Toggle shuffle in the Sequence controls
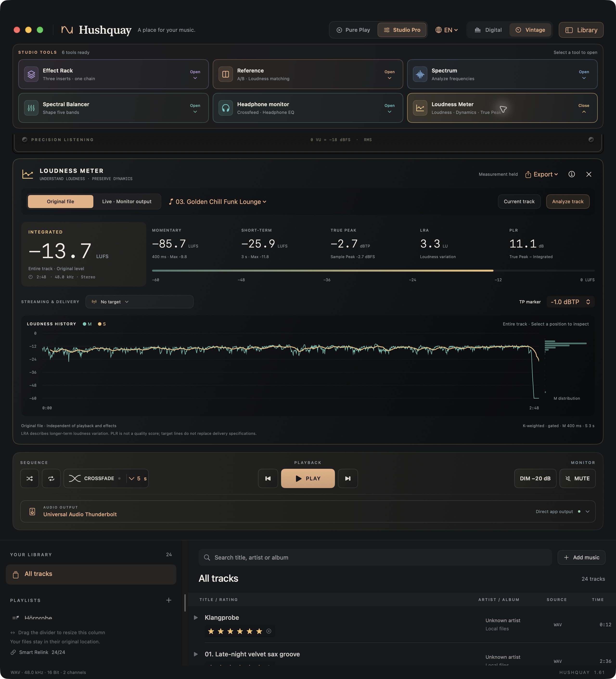This screenshot has width=616, height=679. (30, 478)
